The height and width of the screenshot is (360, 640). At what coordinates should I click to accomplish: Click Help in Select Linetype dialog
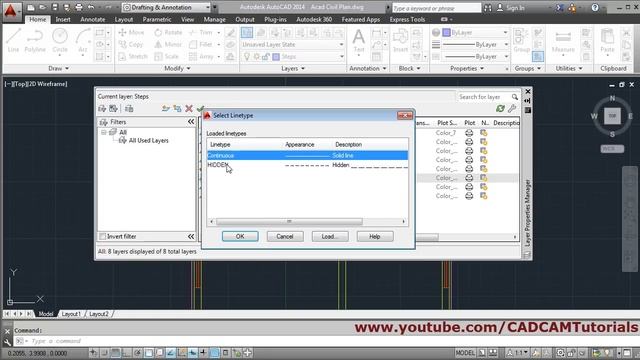(375, 236)
